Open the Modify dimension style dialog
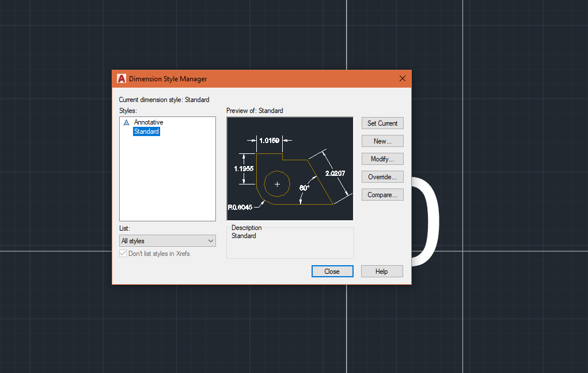Image resolution: width=588 pixels, height=373 pixels. [x=382, y=159]
